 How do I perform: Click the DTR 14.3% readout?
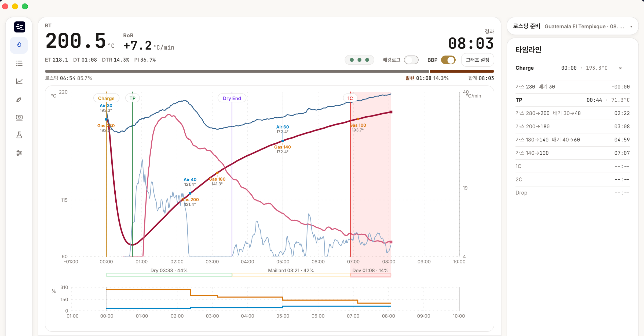coord(115,60)
